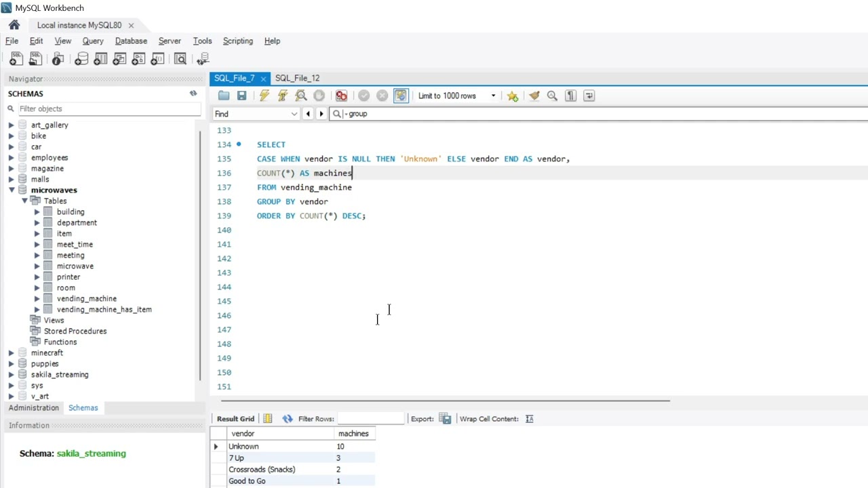
Task: Open a SQL script file in new tab
Action: (x=35, y=59)
